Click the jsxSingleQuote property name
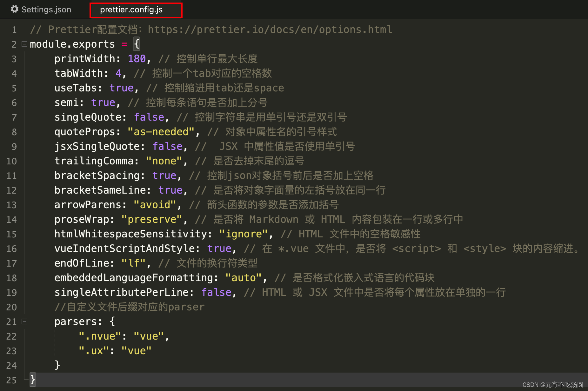This screenshot has width=588, height=391. click(x=97, y=146)
